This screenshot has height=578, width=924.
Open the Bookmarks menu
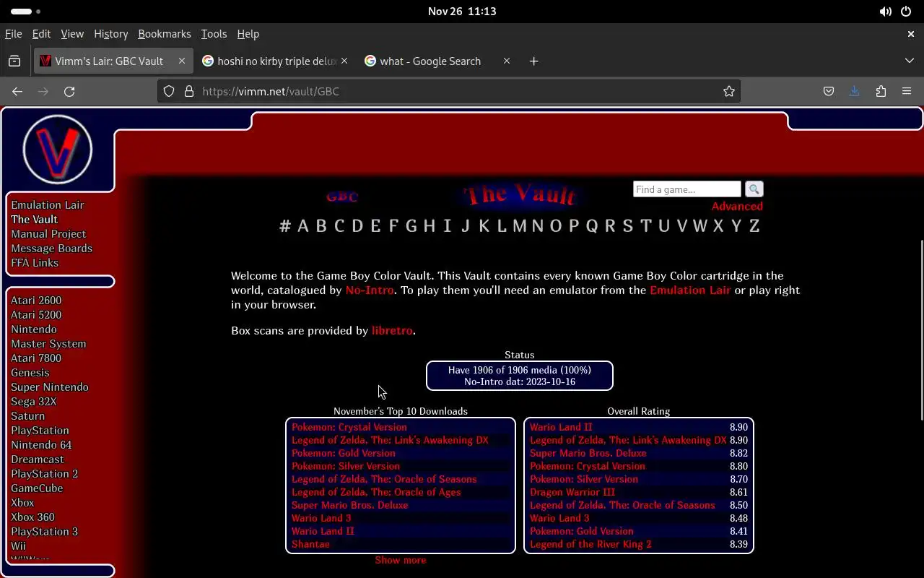165,34
